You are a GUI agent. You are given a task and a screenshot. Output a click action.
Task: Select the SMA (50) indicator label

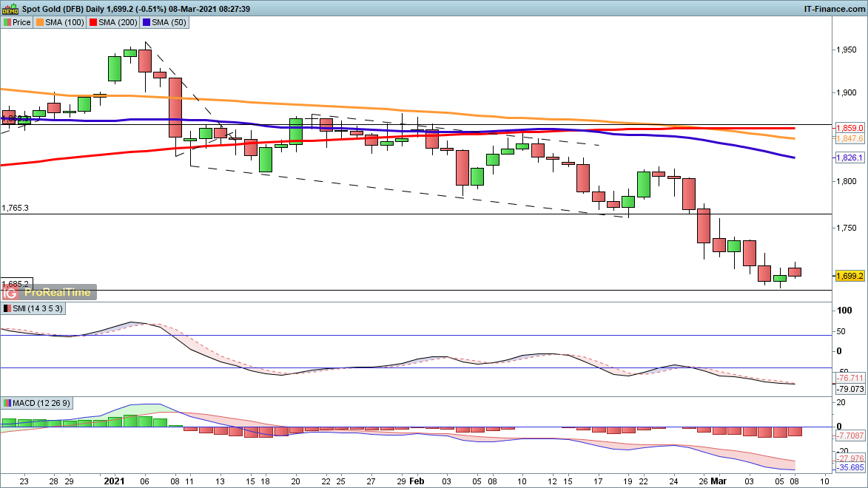[x=169, y=22]
